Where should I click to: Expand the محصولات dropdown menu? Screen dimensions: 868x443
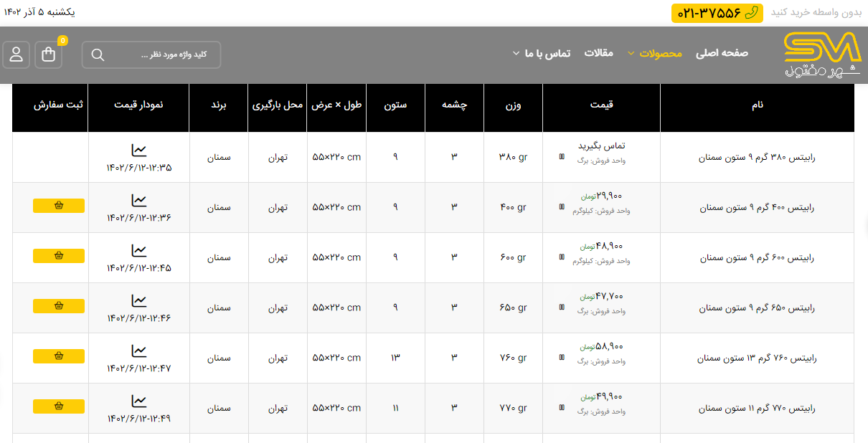(654, 53)
